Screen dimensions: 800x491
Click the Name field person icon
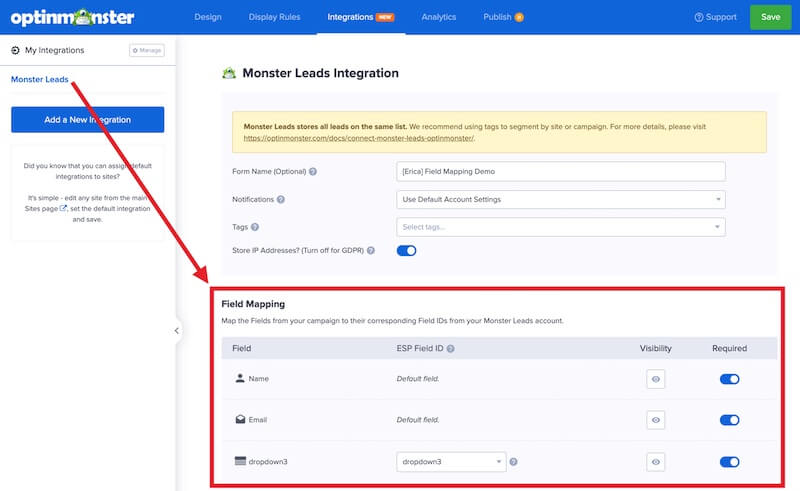240,378
